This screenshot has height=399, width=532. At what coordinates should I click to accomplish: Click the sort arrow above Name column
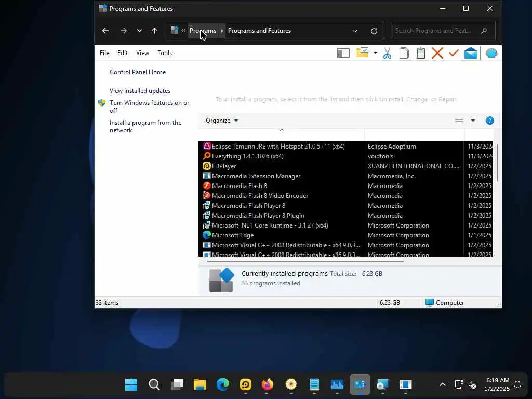pos(281,130)
